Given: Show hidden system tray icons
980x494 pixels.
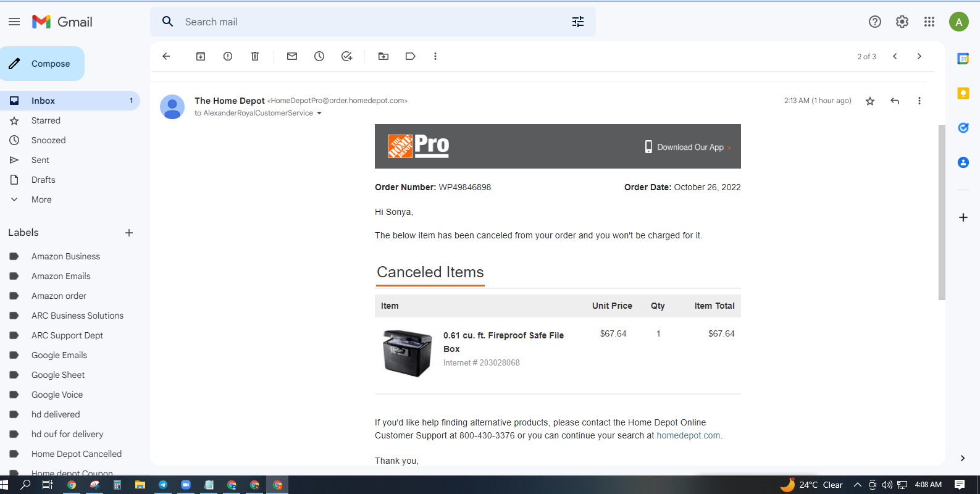Looking at the screenshot, I should [x=857, y=485].
